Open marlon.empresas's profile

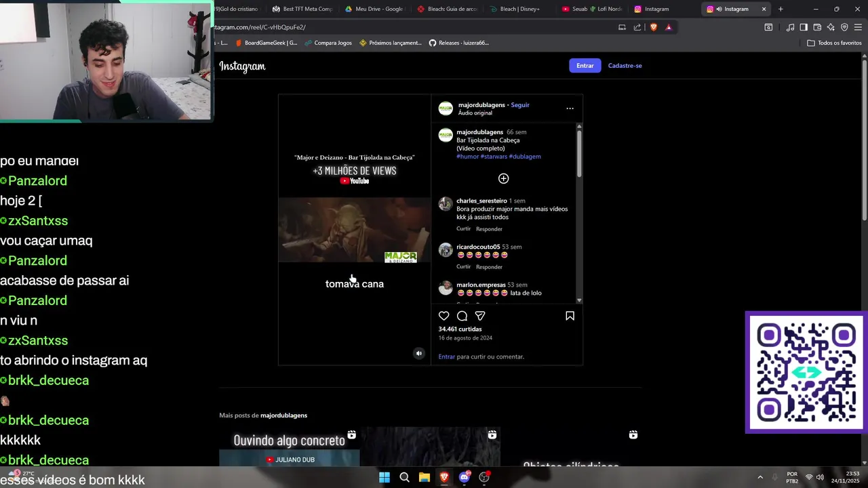[x=481, y=285]
